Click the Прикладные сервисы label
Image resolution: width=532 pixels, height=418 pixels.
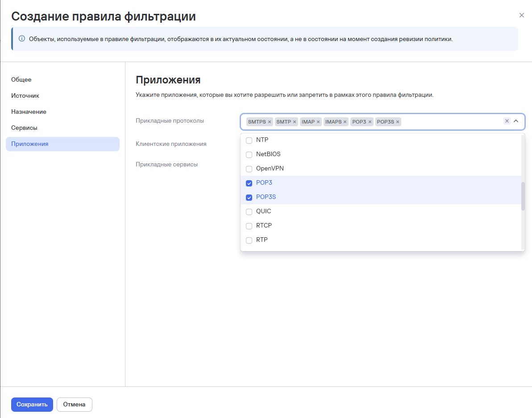(166, 165)
